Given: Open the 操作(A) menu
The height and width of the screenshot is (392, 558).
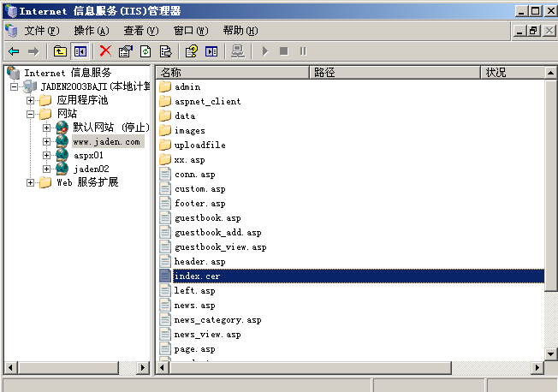Looking at the screenshot, I should 92,31.
